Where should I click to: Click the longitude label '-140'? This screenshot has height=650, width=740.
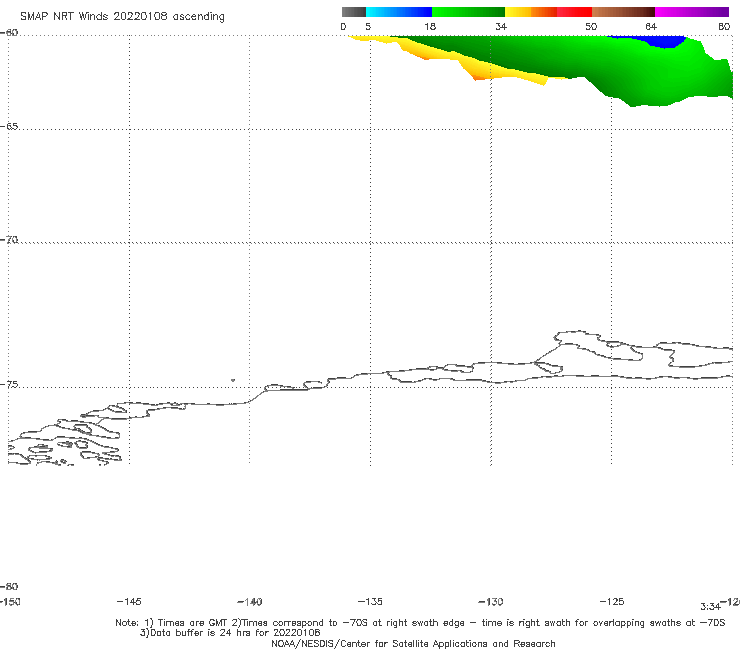pyautogui.click(x=250, y=602)
